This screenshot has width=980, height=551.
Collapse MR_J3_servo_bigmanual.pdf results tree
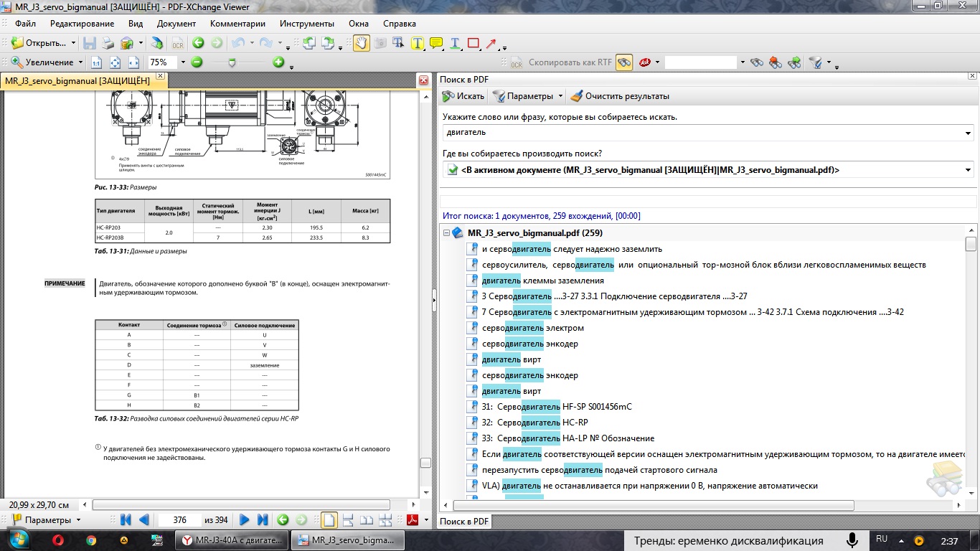tap(447, 233)
